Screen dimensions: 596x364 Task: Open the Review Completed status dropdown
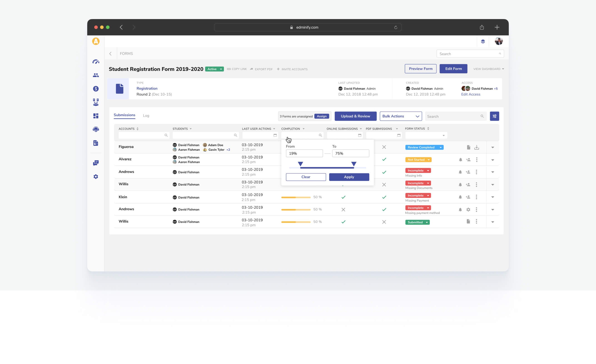pos(440,148)
